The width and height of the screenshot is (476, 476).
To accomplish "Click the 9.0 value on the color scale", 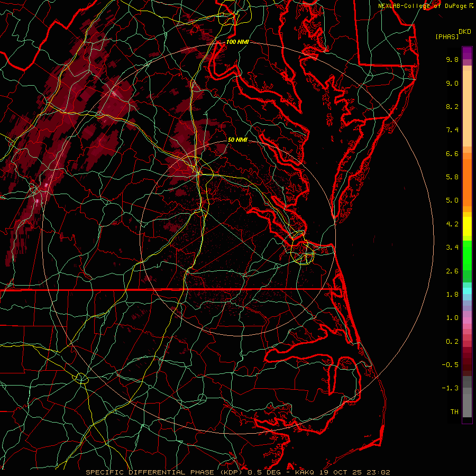I will 452,83.
